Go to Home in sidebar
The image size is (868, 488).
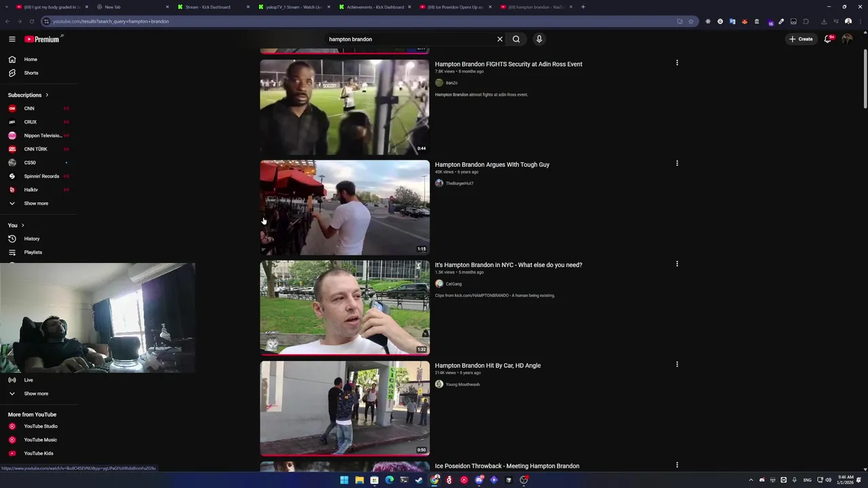pyautogui.click(x=39, y=60)
